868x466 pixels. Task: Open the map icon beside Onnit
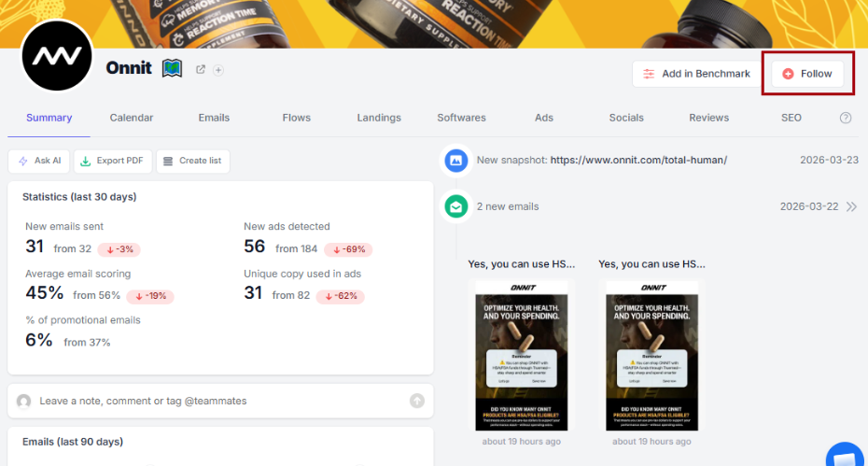coord(172,69)
